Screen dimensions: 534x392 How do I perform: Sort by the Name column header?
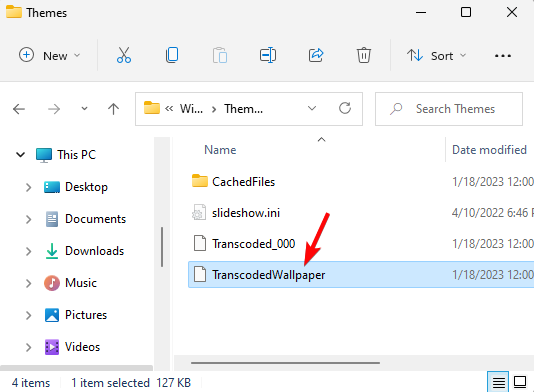coord(220,150)
